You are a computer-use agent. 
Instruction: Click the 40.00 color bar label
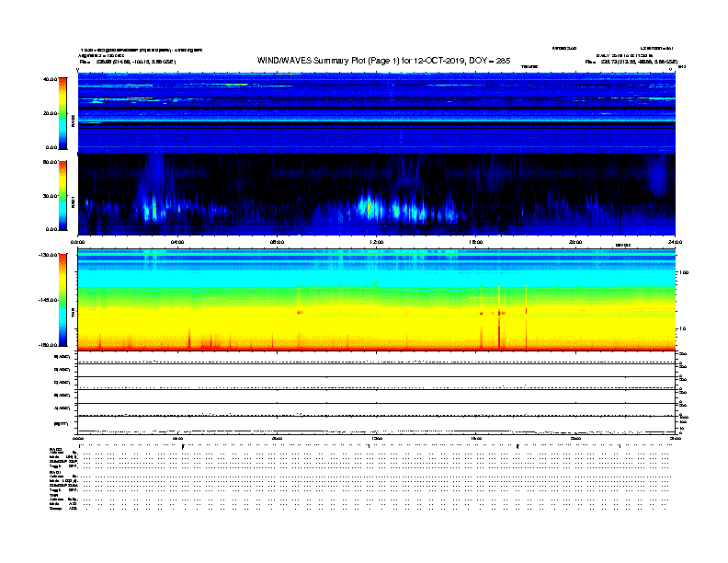[50, 79]
